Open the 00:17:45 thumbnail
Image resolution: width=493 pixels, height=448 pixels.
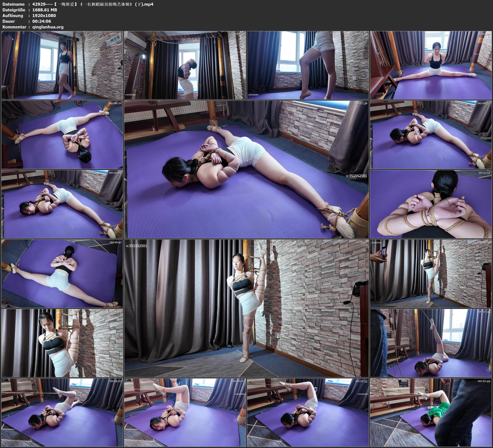(x=431, y=343)
